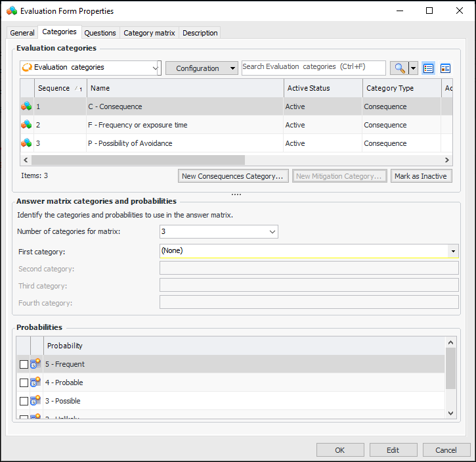Tick the 3 - Possible checkbox
Screen dimensions: 476x462
pos(24,402)
